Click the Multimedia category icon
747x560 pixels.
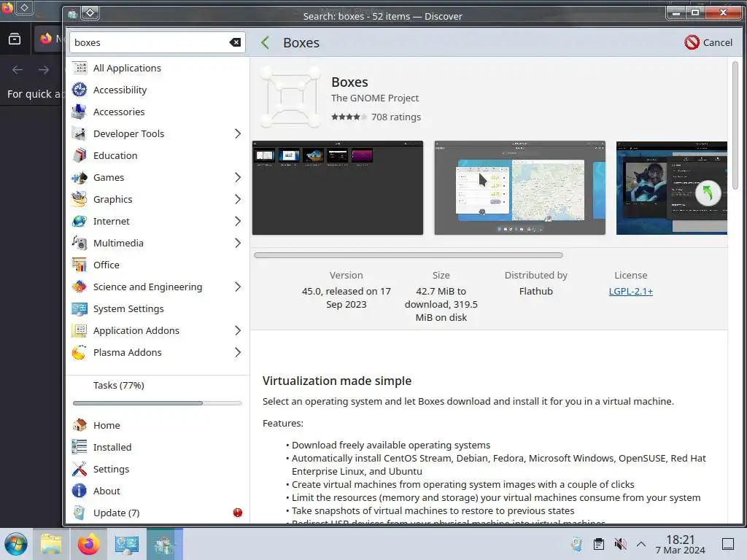79,244
